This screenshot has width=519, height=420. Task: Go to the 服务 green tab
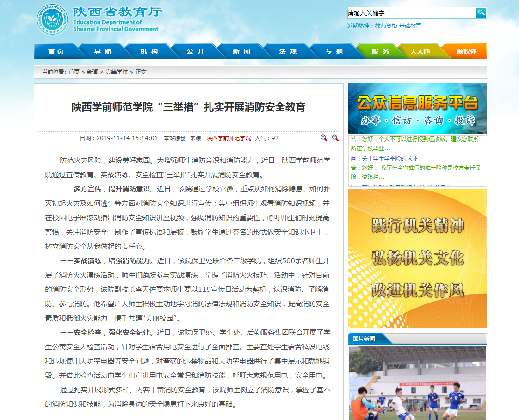[x=380, y=51]
